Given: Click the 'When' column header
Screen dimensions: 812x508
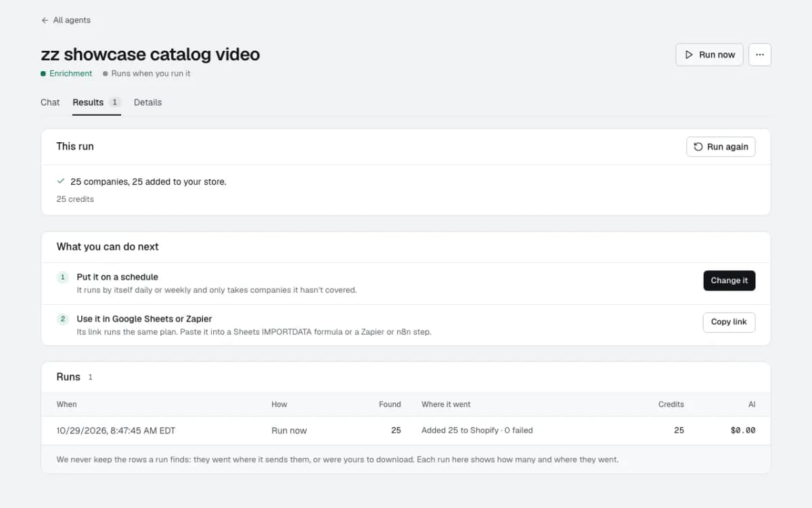Looking at the screenshot, I should (x=66, y=404).
